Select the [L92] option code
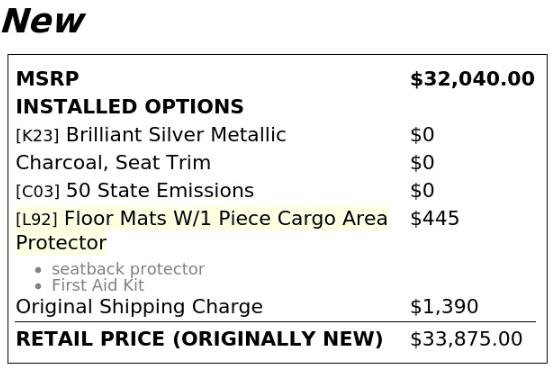This screenshot has width=551, height=368. (37, 219)
